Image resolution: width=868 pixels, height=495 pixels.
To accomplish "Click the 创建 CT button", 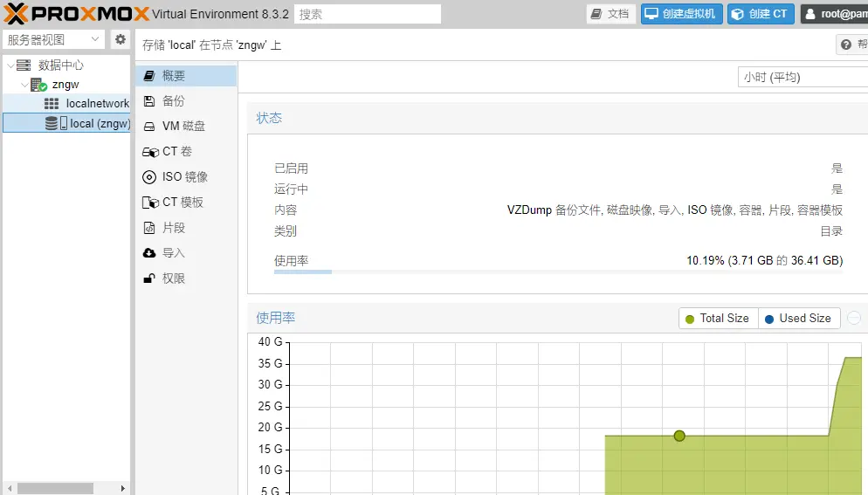I will 761,14.
